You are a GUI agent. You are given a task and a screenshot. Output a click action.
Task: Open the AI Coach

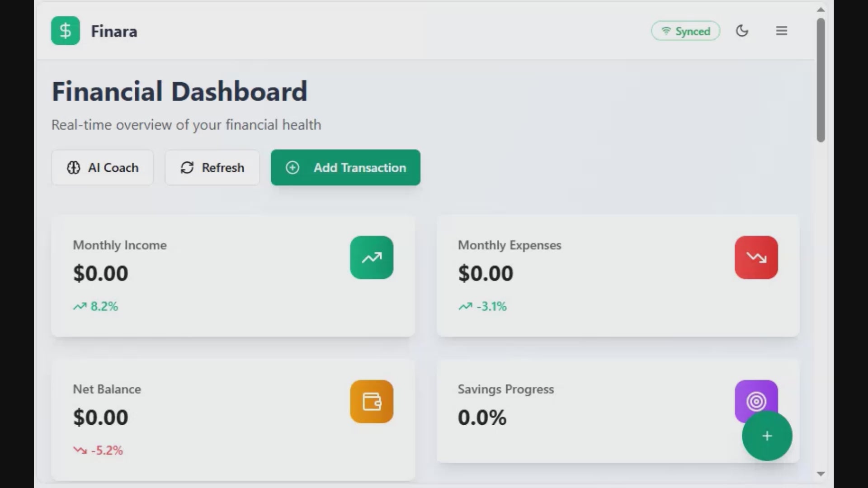click(103, 168)
